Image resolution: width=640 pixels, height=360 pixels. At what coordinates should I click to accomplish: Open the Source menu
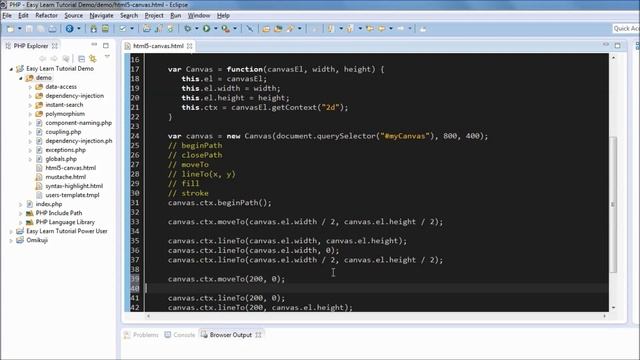73,16
